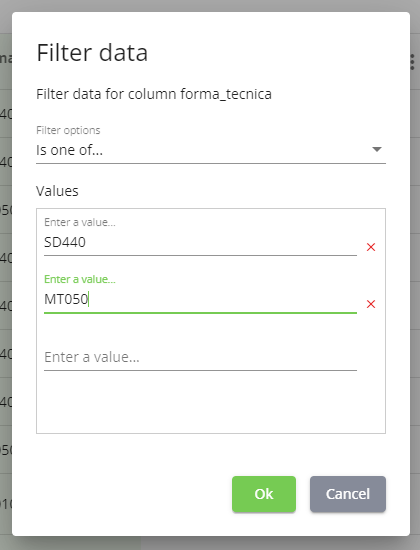Select the empty 'Enter a value...' field
Screen dimensions: 420x550
pos(200,357)
